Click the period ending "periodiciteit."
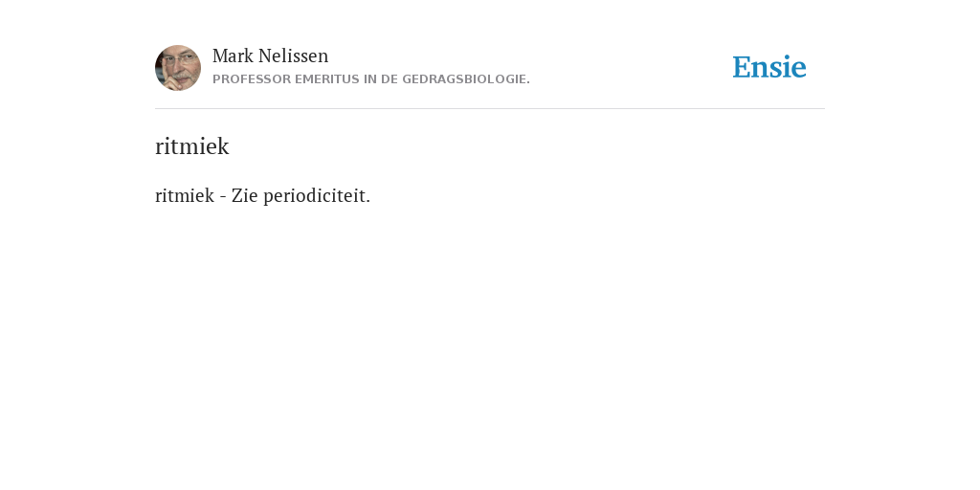Viewport: 980px width, 490px height. 368,202
